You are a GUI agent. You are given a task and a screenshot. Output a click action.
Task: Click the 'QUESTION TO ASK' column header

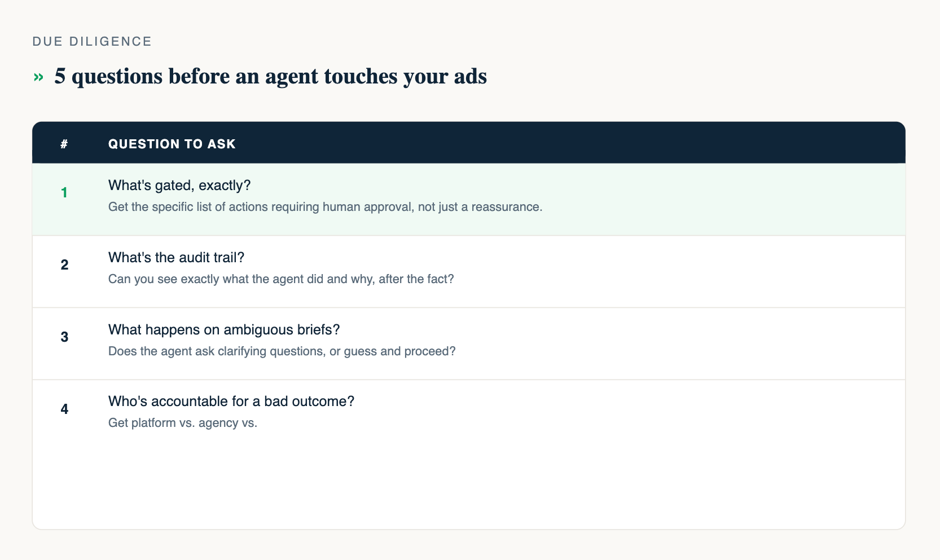click(x=172, y=144)
